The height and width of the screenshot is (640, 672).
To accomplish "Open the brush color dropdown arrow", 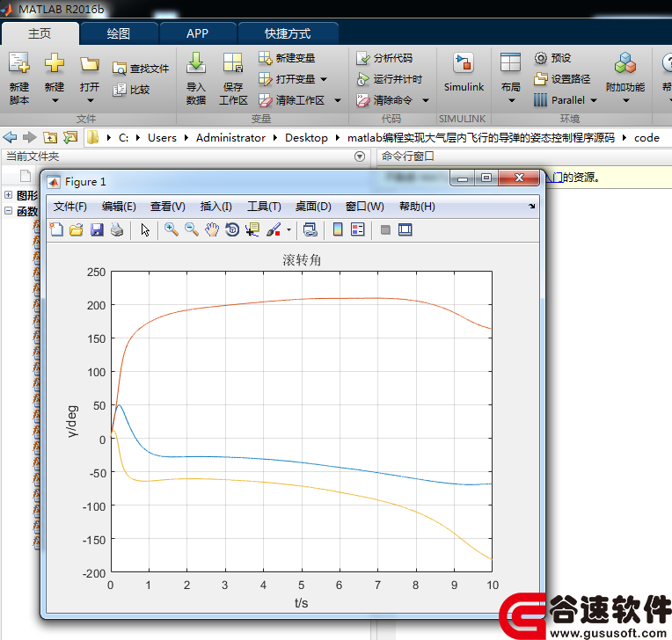I will pos(289,230).
